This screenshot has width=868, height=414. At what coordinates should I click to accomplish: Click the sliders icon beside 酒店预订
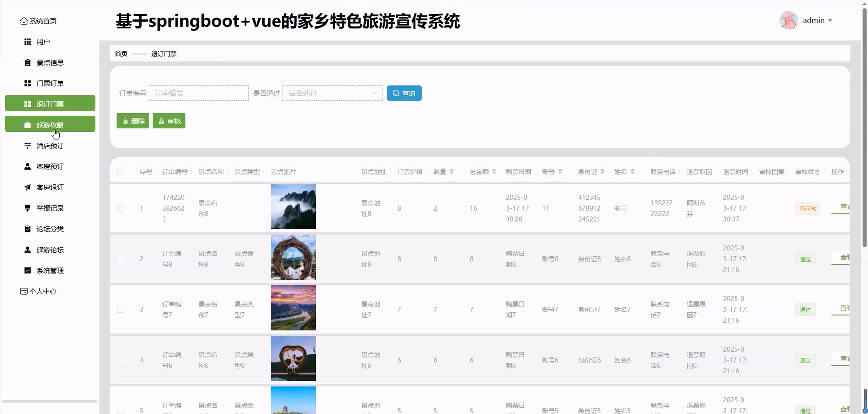28,146
